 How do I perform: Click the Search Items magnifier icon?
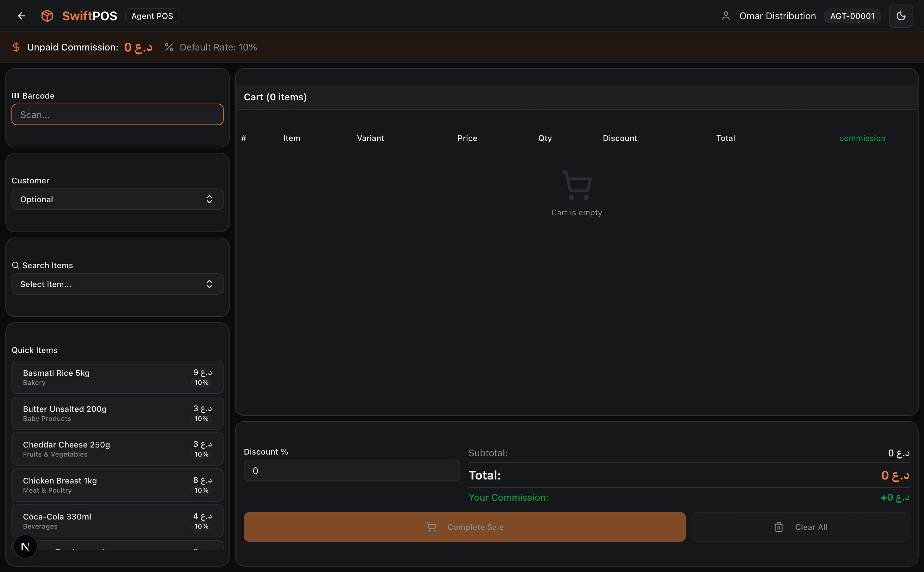pos(15,265)
